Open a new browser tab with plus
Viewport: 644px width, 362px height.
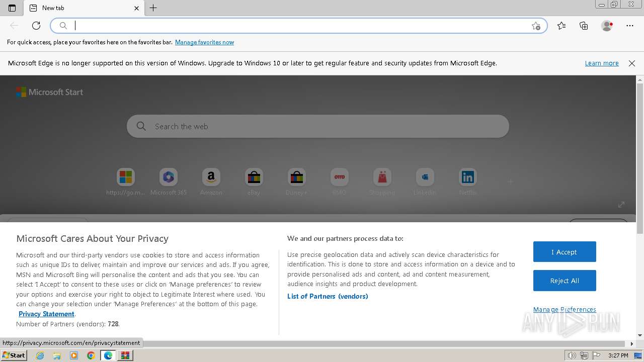tap(153, 8)
